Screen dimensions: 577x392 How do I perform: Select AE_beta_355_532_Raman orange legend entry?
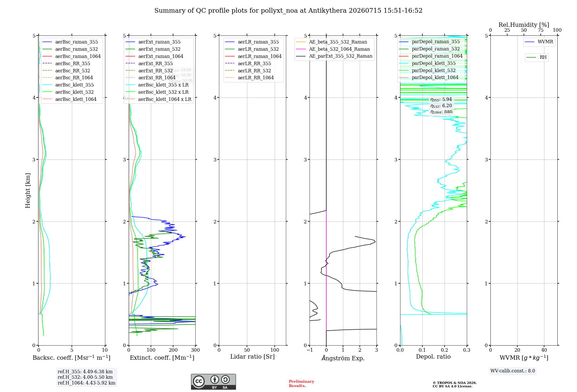pos(331,42)
